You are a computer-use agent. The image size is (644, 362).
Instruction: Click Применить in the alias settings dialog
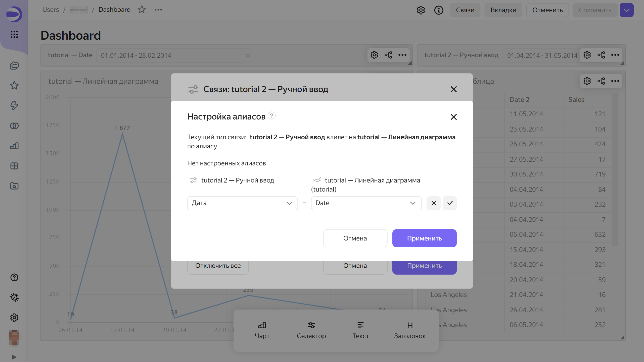(x=424, y=238)
